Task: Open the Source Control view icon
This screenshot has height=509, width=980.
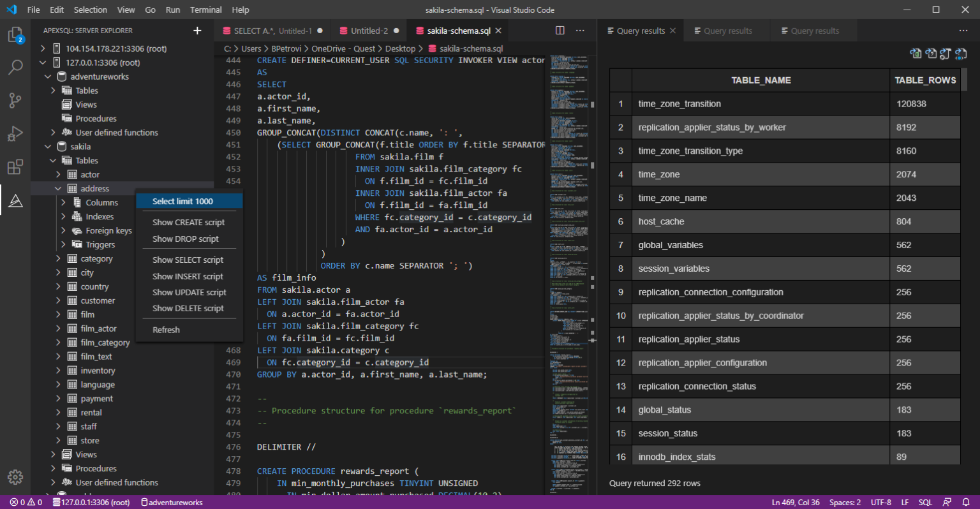Action: pos(15,100)
